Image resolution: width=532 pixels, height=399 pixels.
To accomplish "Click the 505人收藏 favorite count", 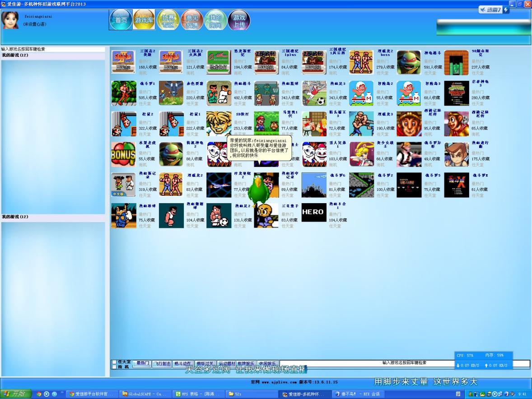I will (148, 97).
